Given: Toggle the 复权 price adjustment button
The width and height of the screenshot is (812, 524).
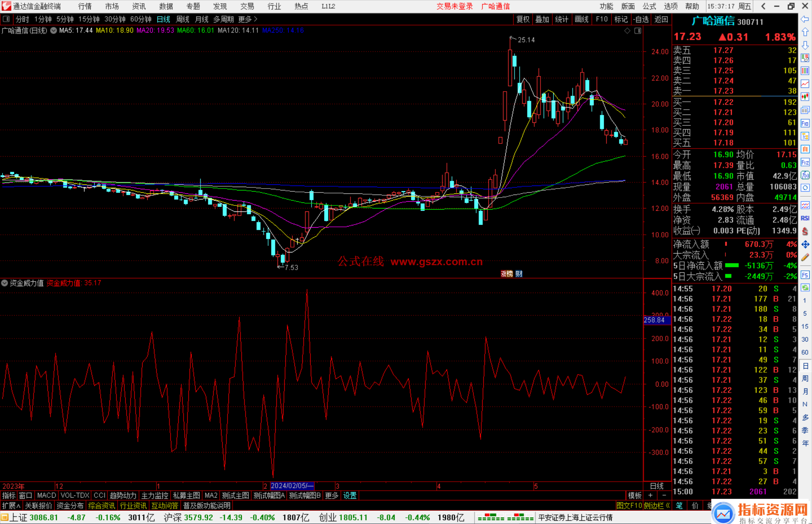Looking at the screenshot, I should tap(523, 19).
